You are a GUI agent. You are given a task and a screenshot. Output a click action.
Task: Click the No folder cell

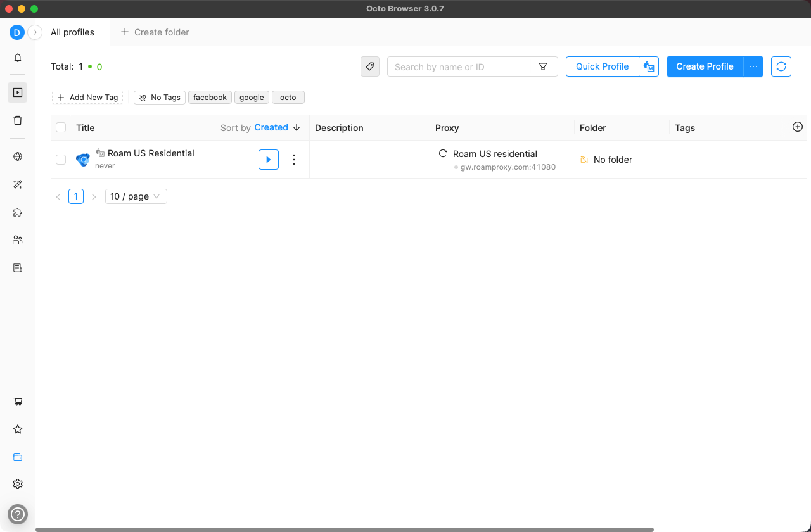point(606,160)
